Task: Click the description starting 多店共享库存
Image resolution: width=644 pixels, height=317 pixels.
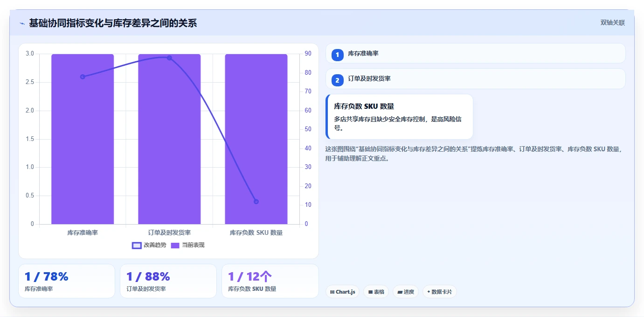Action: 398,124
